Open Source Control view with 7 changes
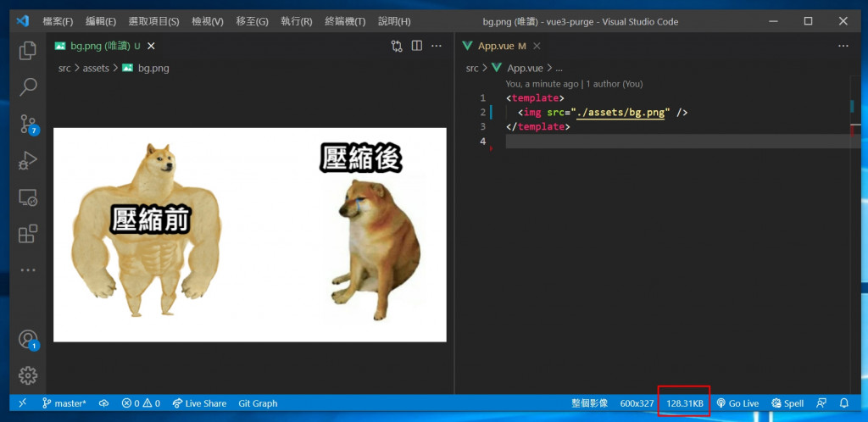The height and width of the screenshot is (422, 868). [28, 125]
